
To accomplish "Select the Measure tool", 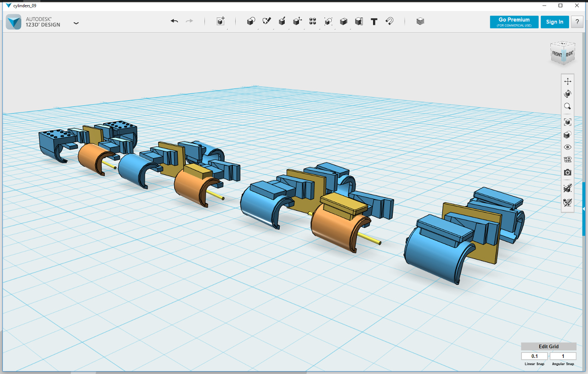I will (x=359, y=21).
